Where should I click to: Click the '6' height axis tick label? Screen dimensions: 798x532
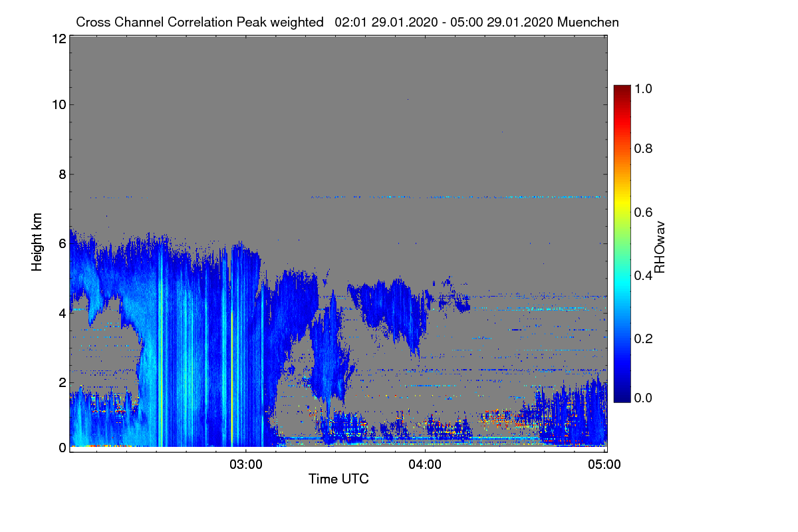coord(62,243)
